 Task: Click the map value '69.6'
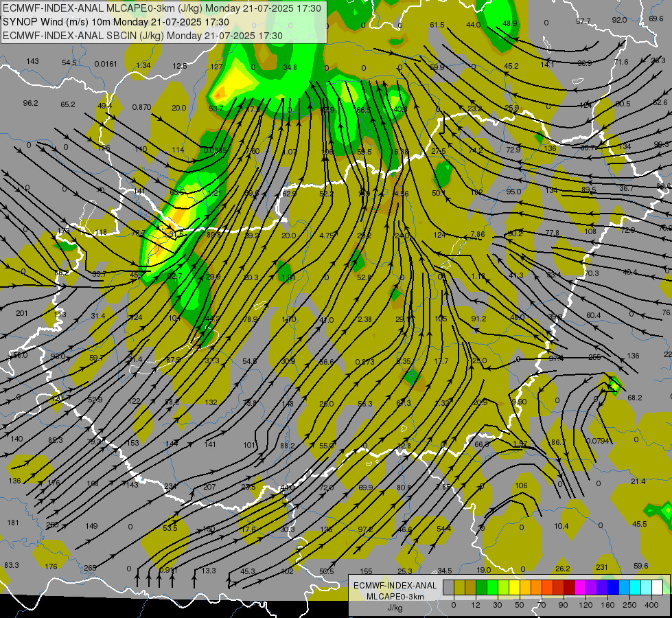point(656,19)
